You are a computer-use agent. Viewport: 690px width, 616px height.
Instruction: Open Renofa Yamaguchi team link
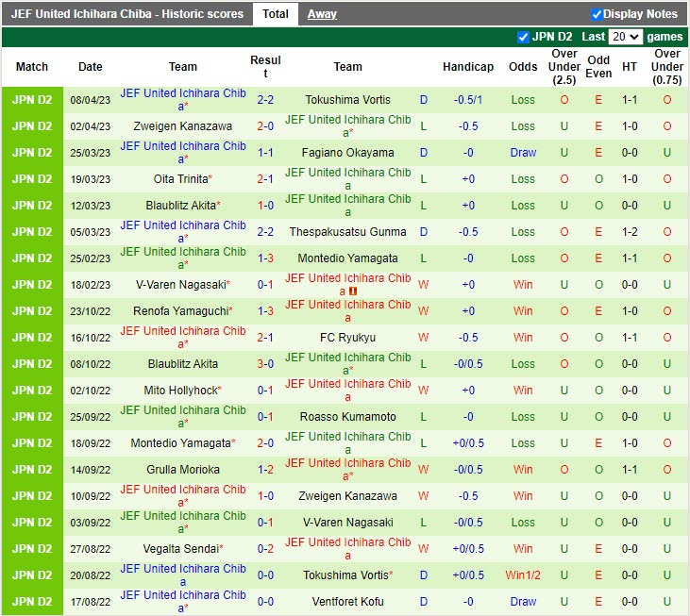pos(180,311)
